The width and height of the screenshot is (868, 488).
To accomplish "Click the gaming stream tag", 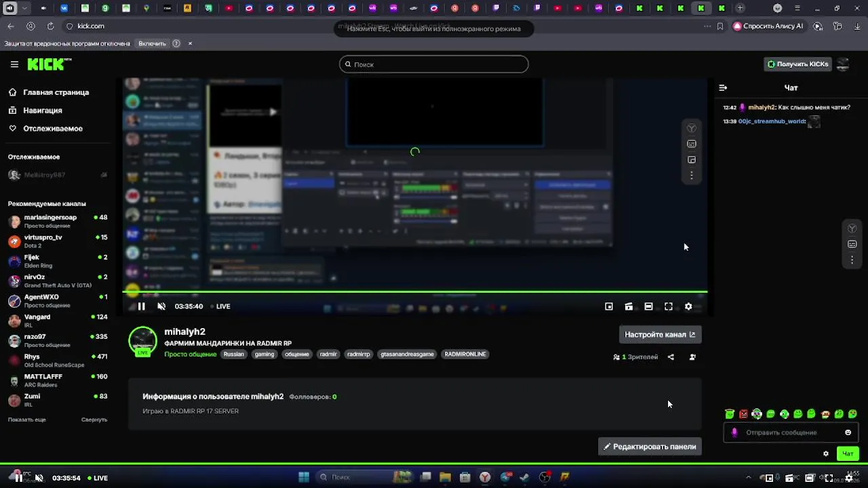I will (x=264, y=354).
